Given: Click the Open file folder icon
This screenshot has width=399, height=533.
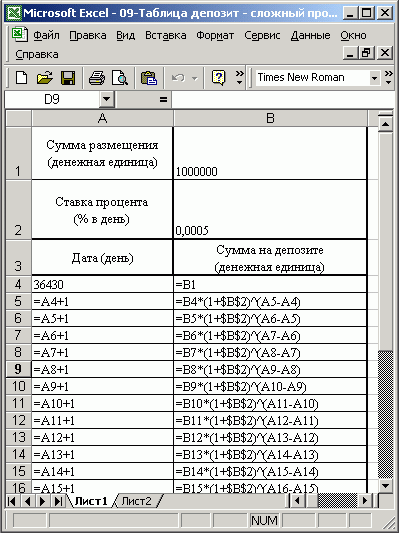Looking at the screenshot, I should (45, 78).
